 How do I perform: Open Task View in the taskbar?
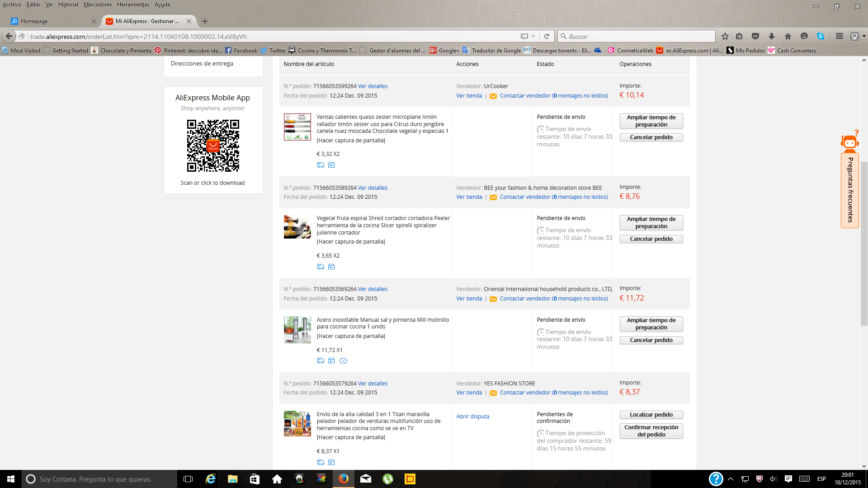188,479
